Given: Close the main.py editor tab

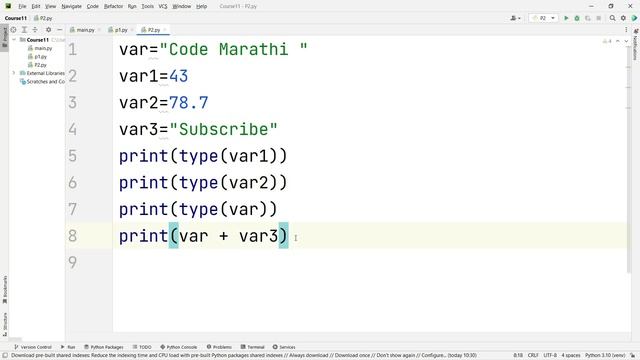Looking at the screenshot, I should pos(99,30).
